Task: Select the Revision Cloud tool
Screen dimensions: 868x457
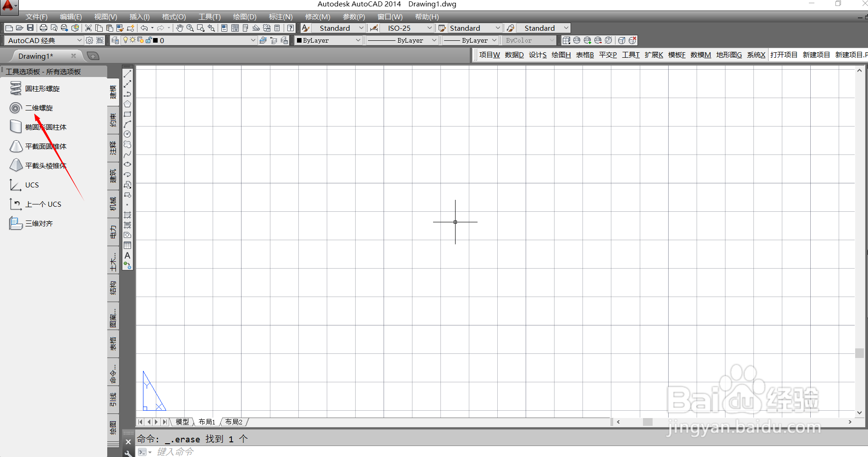Action: point(127,144)
